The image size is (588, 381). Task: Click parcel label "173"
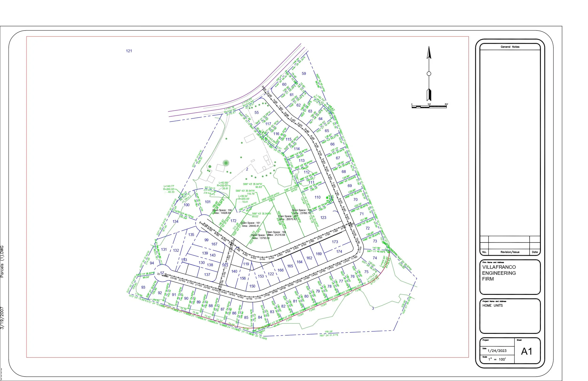(335, 242)
